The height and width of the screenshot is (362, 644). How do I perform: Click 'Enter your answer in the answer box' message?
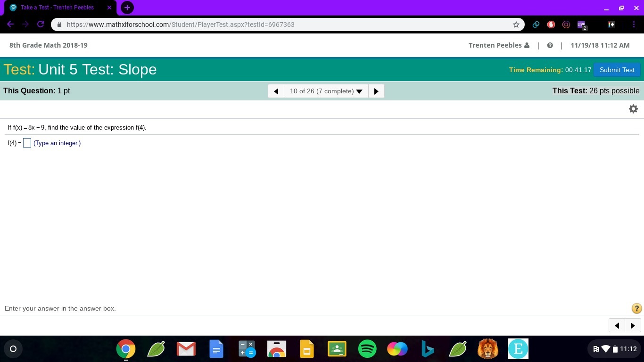point(60,308)
